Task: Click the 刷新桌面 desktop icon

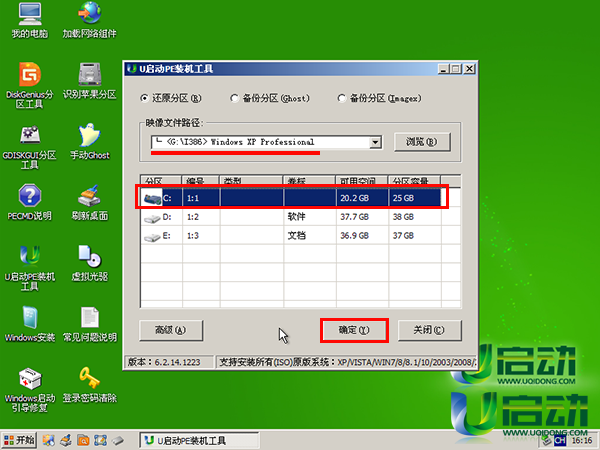Action: (x=90, y=202)
